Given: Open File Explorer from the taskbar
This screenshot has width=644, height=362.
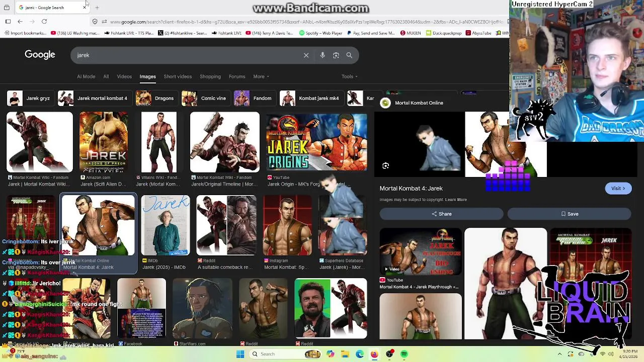Looking at the screenshot, I should point(345,354).
